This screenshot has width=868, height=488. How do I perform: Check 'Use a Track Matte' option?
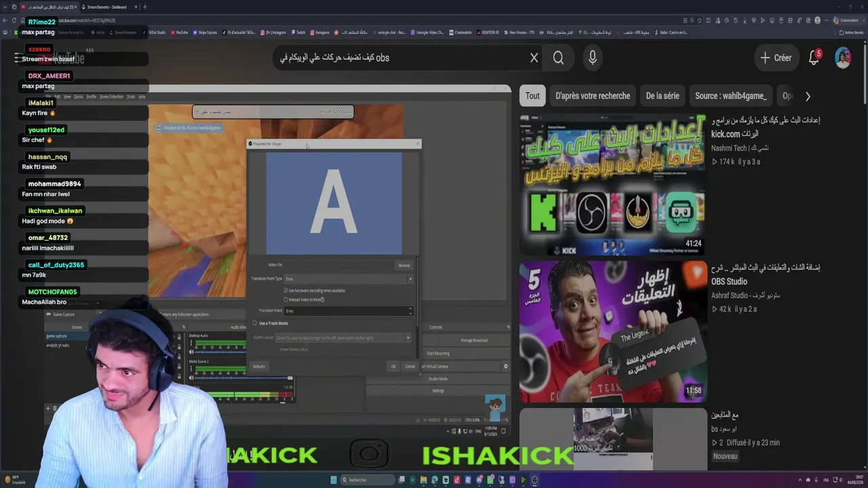click(x=255, y=323)
